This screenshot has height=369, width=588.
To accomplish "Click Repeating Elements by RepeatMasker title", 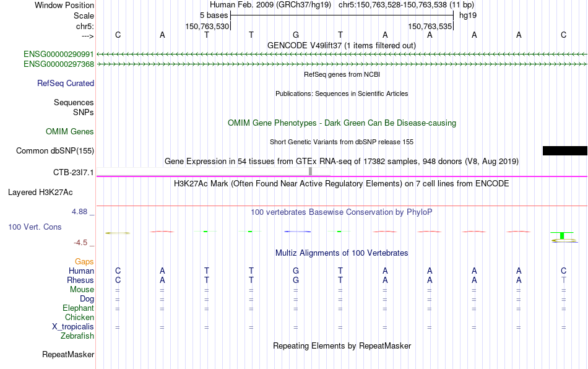I will pos(342,345).
